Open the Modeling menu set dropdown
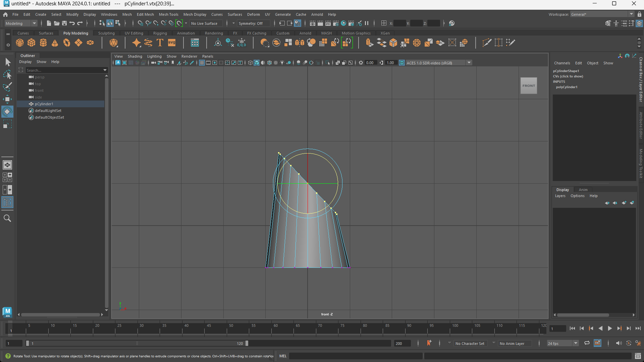This screenshot has width=644, height=362. tap(34, 23)
